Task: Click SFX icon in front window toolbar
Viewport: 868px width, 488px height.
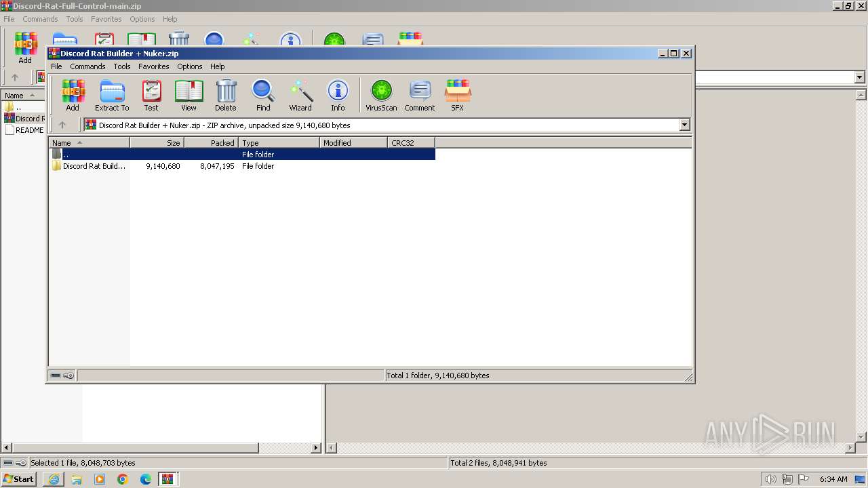Action: pyautogui.click(x=458, y=95)
